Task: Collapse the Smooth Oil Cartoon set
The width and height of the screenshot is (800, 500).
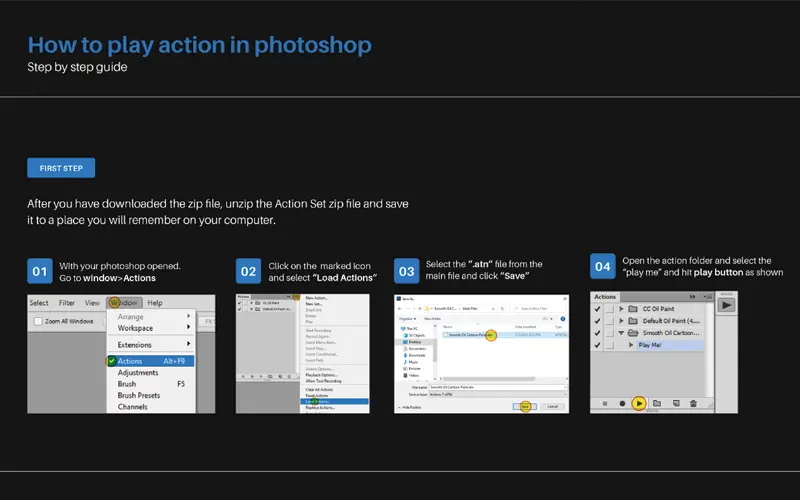Action: [x=621, y=333]
